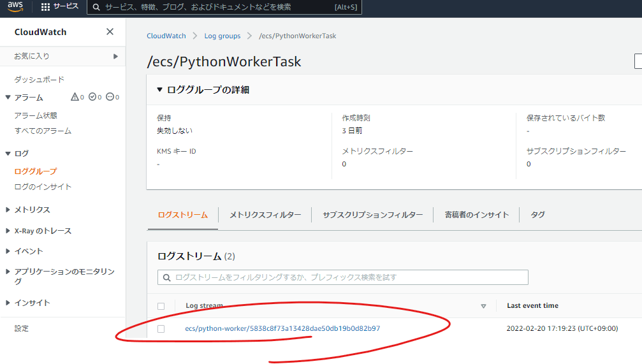
Task: Expand the インサイト section
Action: tap(8, 303)
